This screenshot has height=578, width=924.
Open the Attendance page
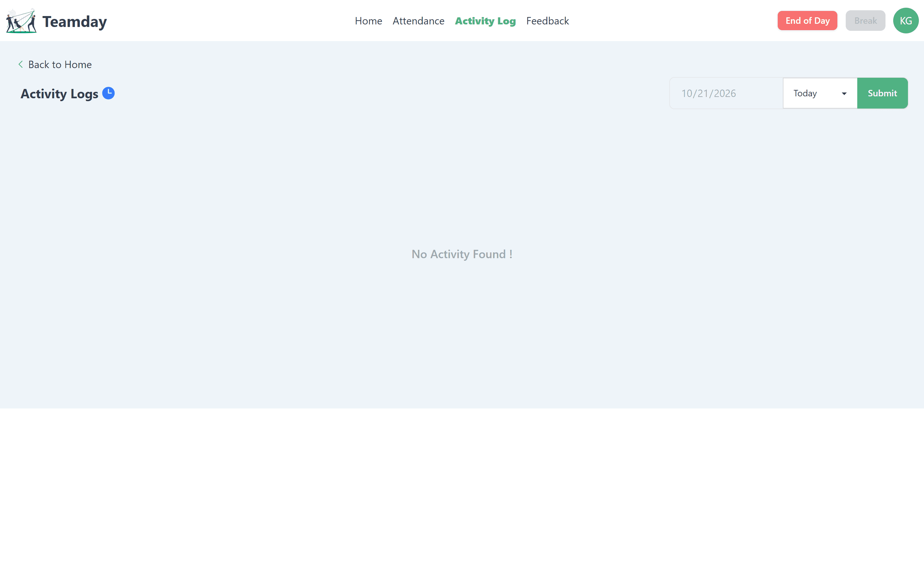pos(418,21)
